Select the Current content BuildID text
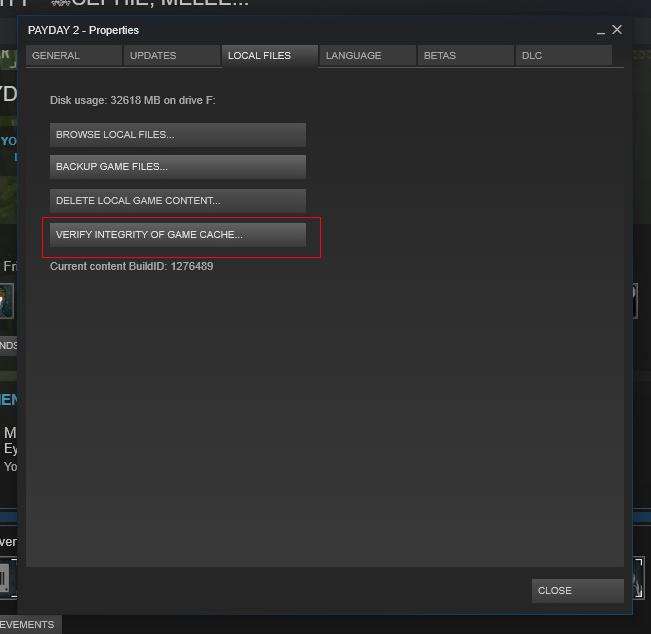Image resolution: width=651 pixels, height=634 pixels. [132, 266]
